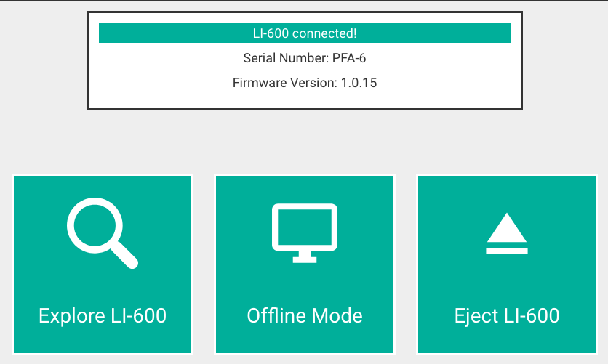Click the Serial Number: PFA-6 text

[305, 58]
